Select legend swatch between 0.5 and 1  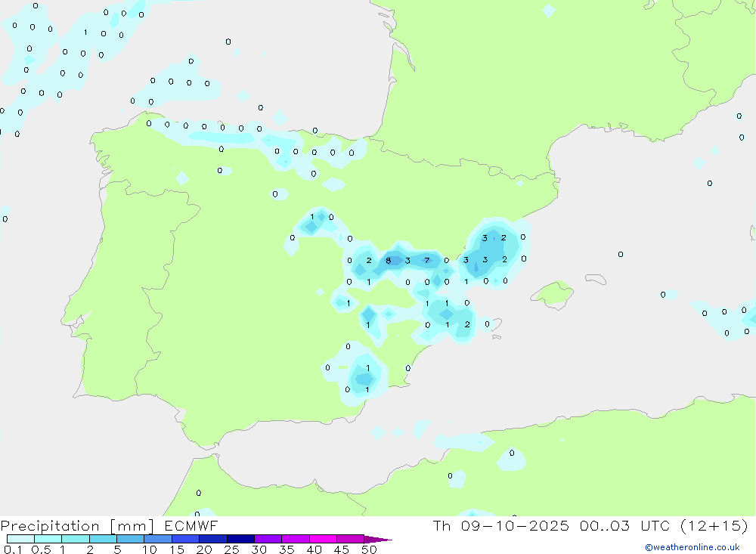click(x=48, y=539)
